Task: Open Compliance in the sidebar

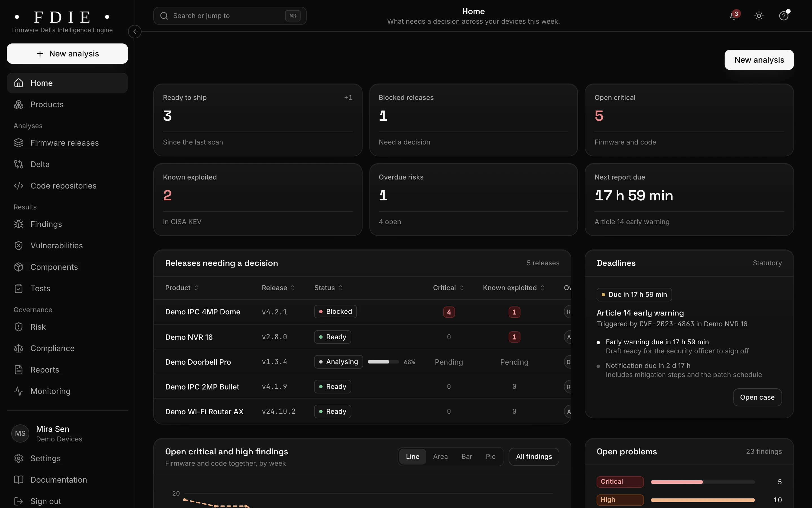Action: (67, 349)
